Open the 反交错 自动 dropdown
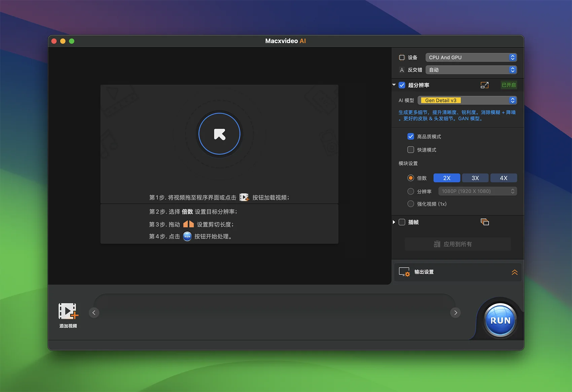Image resolution: width=572 pixels, height=392 pixels. click(x=471, y=70)
